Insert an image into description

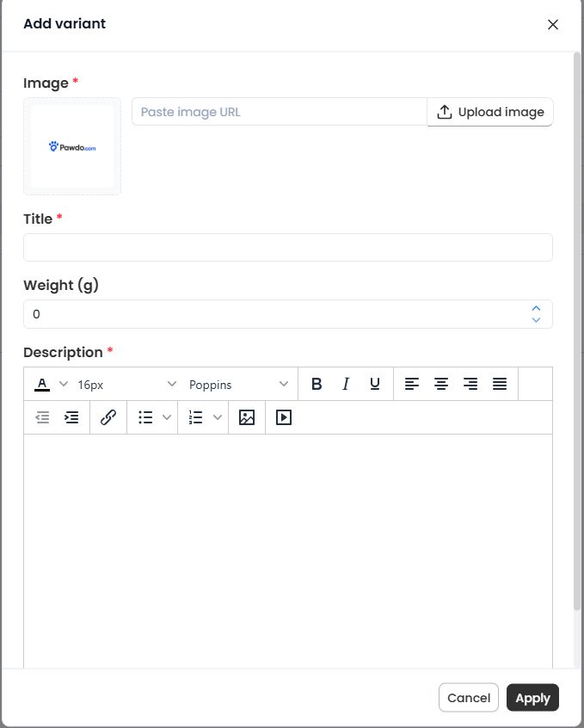click(247, 417)
